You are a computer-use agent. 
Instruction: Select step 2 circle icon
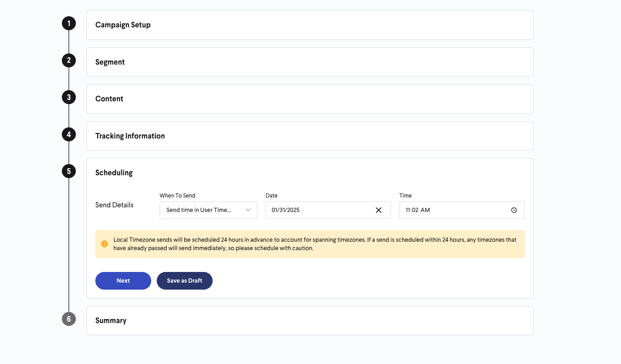[69, 60]
